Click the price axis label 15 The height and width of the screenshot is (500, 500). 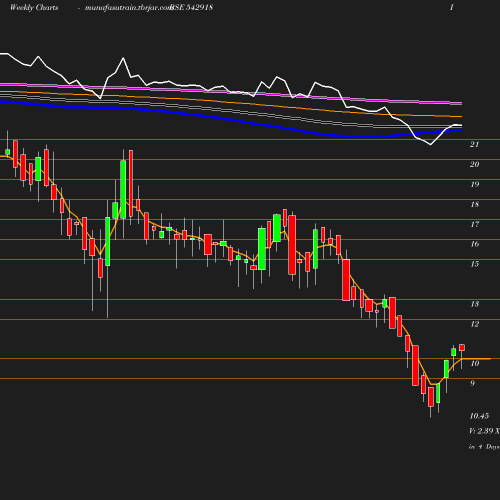(x=475, y=264)
